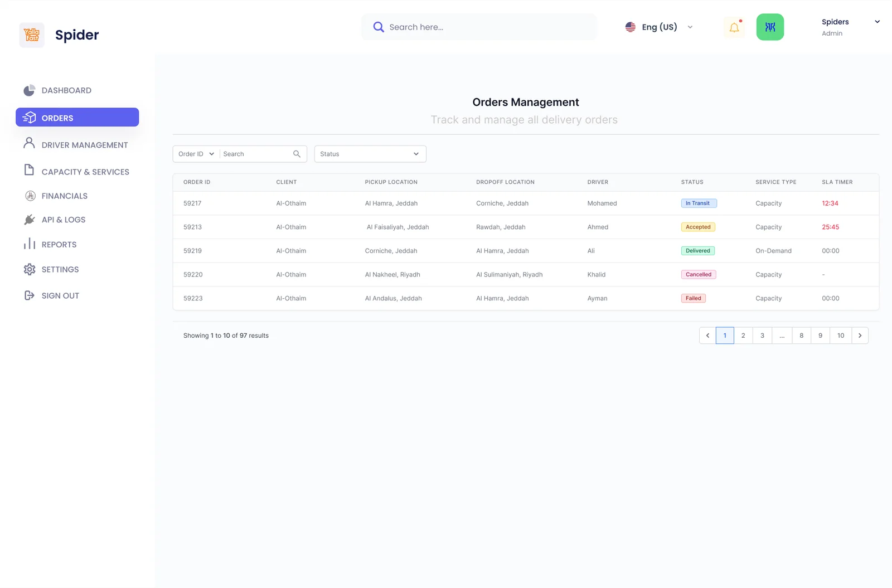This screenshot has width=892, height=588.
Task: Click the 'Search here...' top search field
Action: click(x=479, y=27)
